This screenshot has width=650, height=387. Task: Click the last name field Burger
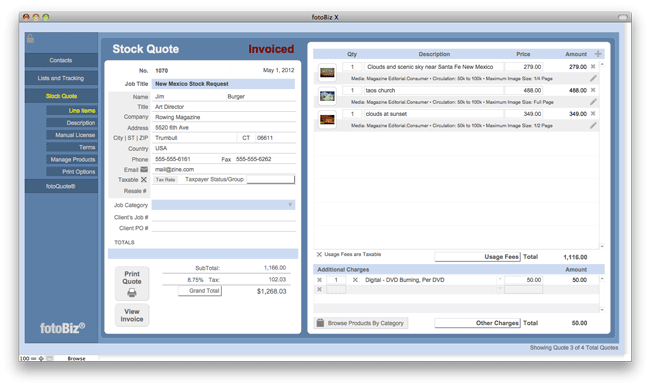[261, 97]
